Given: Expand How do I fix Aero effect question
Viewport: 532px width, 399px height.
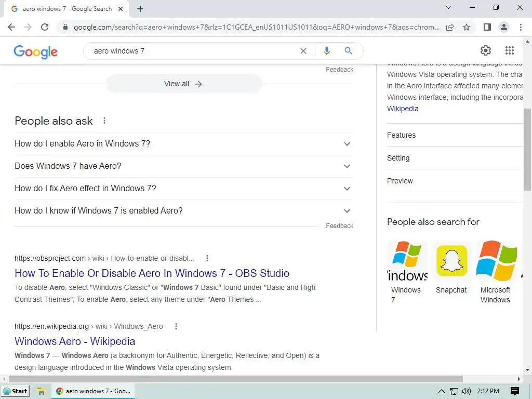Looking at the screenshot, I should (x=184, y=188).
